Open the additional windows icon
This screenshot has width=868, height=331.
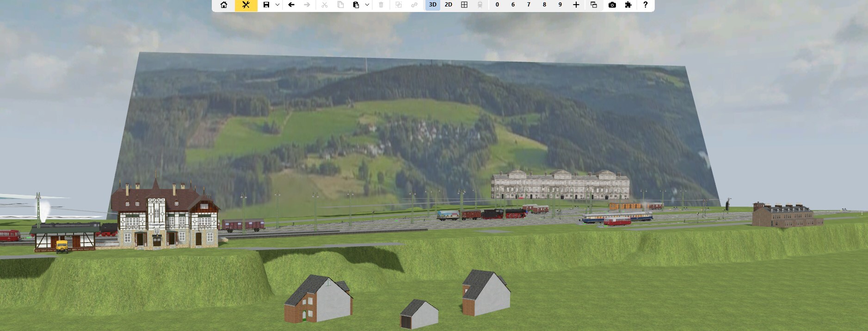coord(594,5)
